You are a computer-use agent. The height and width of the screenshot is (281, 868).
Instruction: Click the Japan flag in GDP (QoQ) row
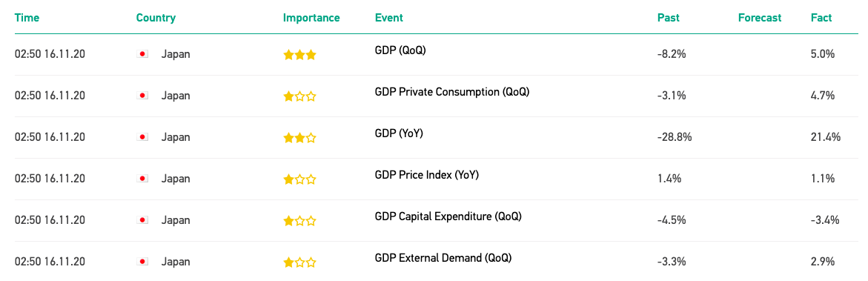tap(143, 54)
